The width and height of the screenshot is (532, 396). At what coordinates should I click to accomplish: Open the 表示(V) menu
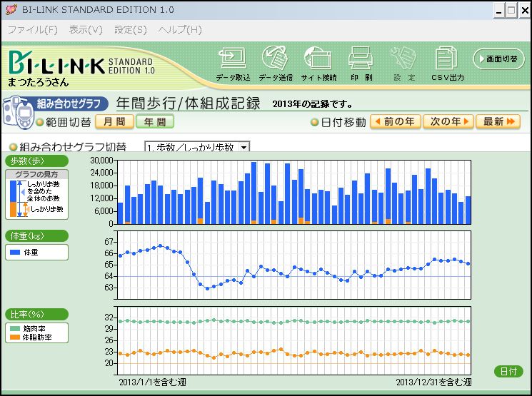tap(86, 30)
